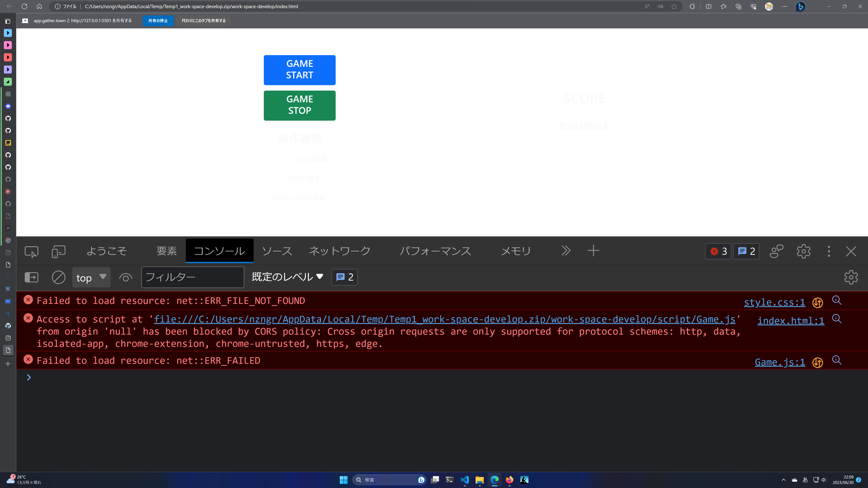Open the top frame selector dropdown
The width and height of the screenshot is (868, 488).
pyautogui.click(x=91, y=277)
